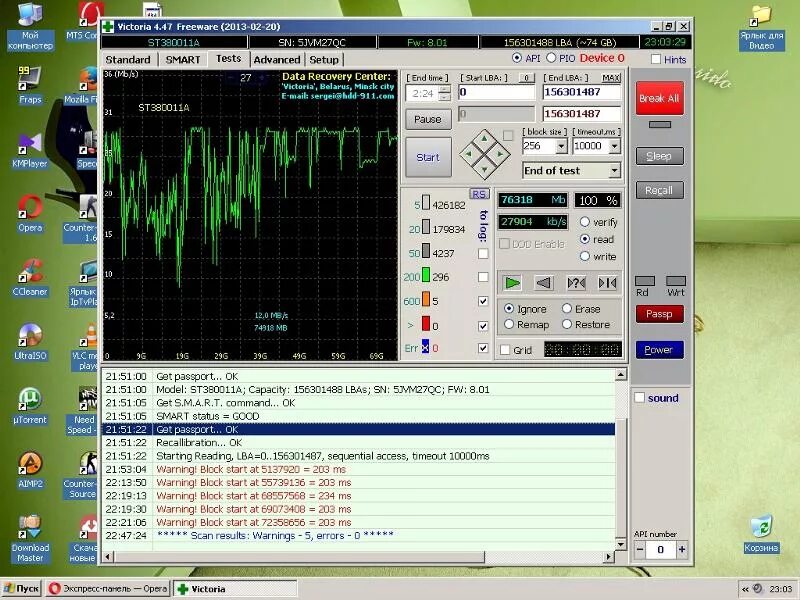Viewport: 800px width, 600px height.
Task: Choose the Remap radio option
Action: [509, 324]
